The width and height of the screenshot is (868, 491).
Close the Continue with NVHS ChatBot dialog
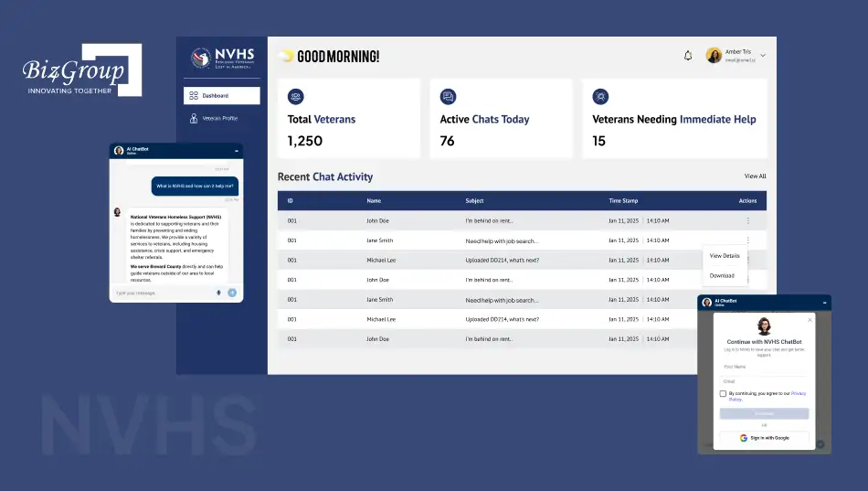pos(810,320)
